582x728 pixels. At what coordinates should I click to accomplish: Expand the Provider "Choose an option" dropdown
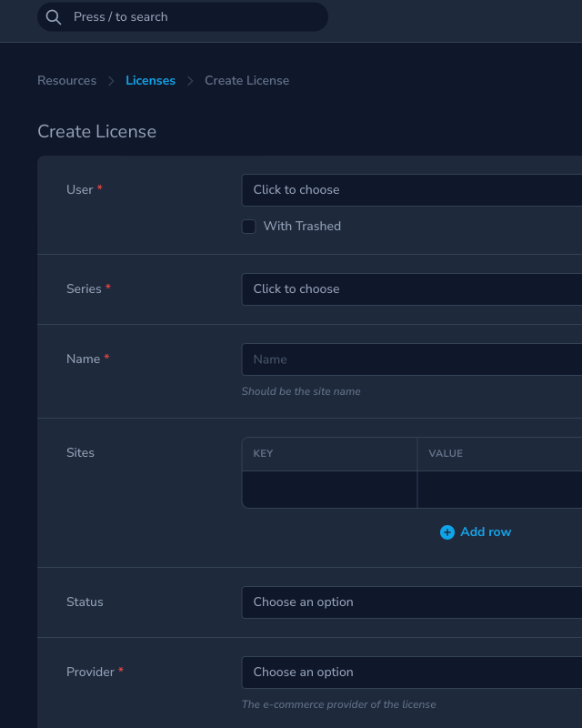(x=411, y=672)
